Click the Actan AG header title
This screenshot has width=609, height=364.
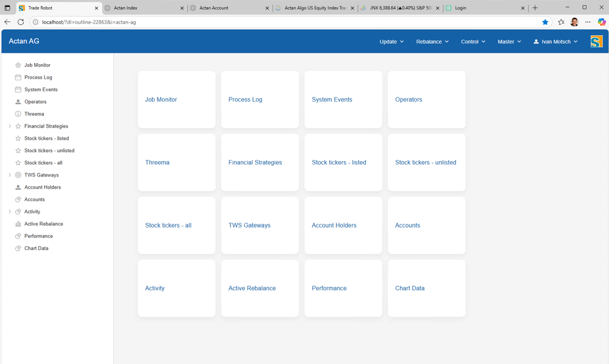click(x=24, y=41)
